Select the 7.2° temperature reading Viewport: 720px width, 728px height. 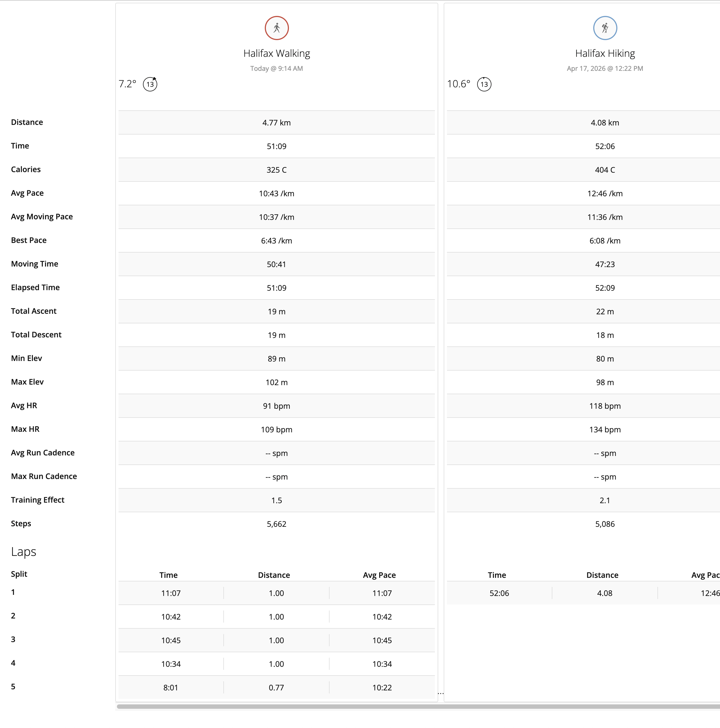coord(128,84)
